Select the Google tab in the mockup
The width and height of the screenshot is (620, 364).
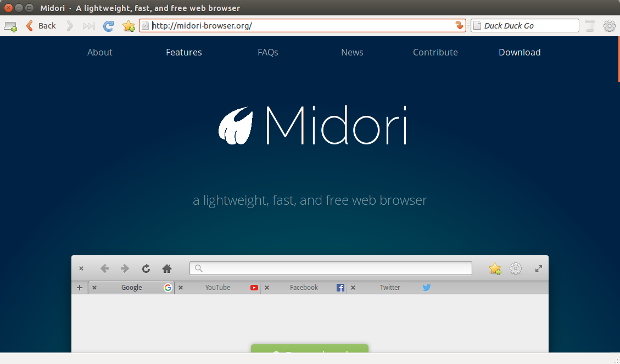pos(132,287)
